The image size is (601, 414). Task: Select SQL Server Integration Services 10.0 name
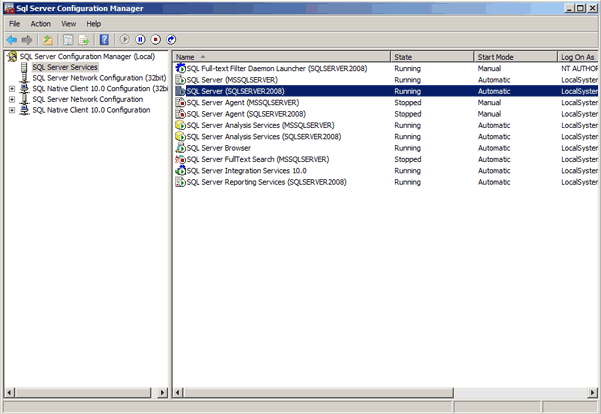point(246,171)
